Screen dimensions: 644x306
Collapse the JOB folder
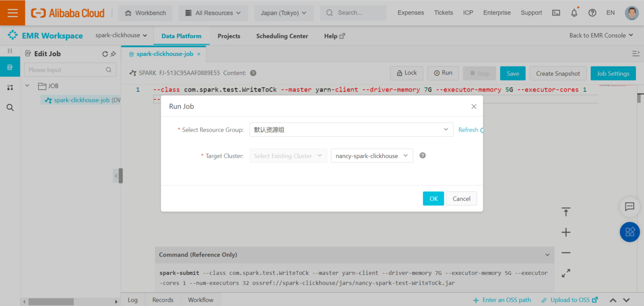27,86
